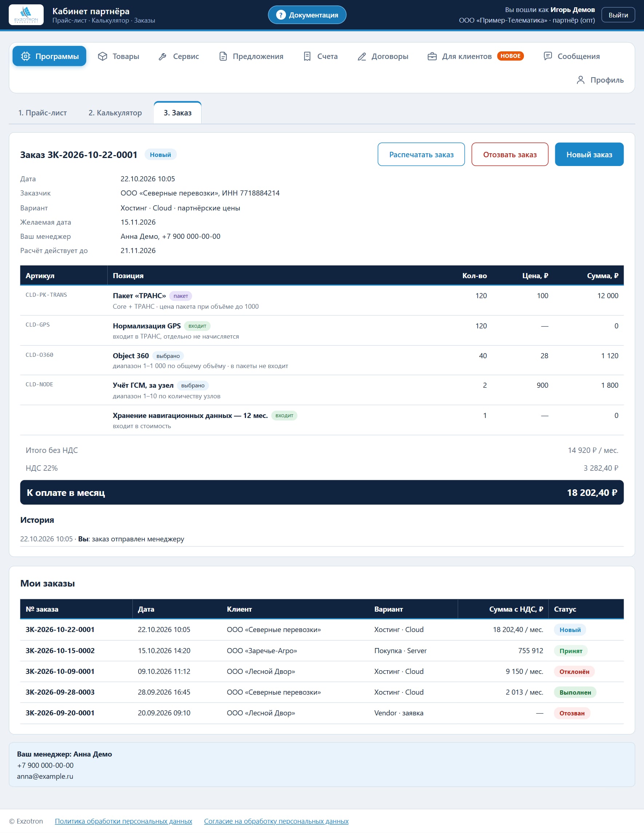Screen dimensions: 644x833
Task: Click the pen icon next to Договоры
Action: [x=362, y=56]
